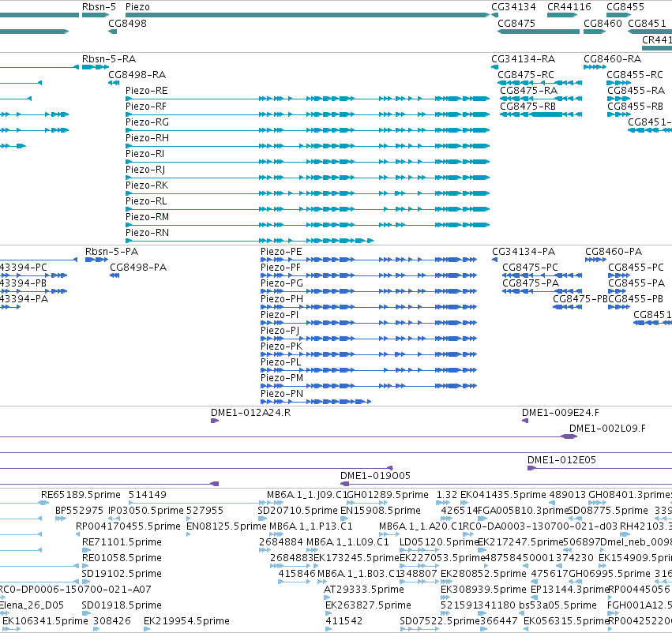672x633 pixels.
Task: Select transcript Piezo-RL
Action: pyautogui.click(x=307, y=209)
